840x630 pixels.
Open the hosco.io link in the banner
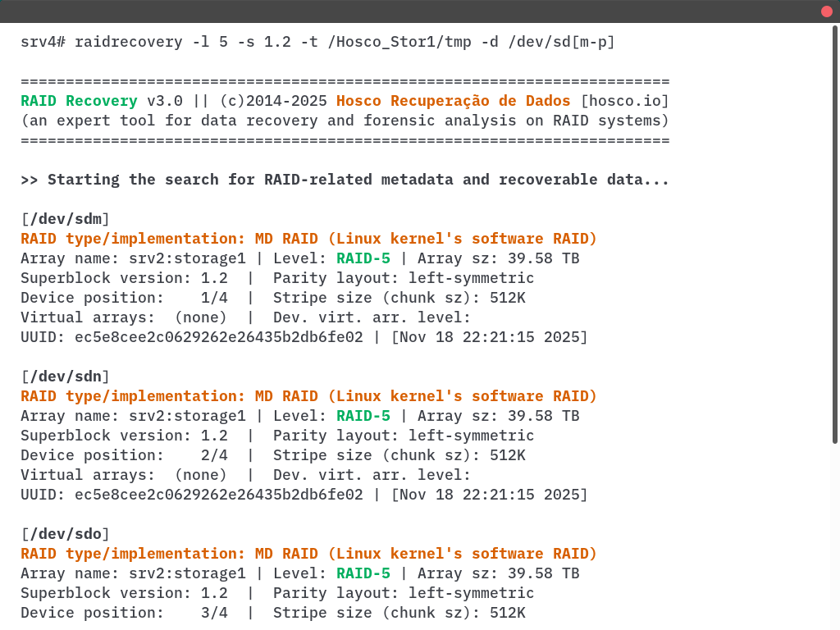(624, 101)
